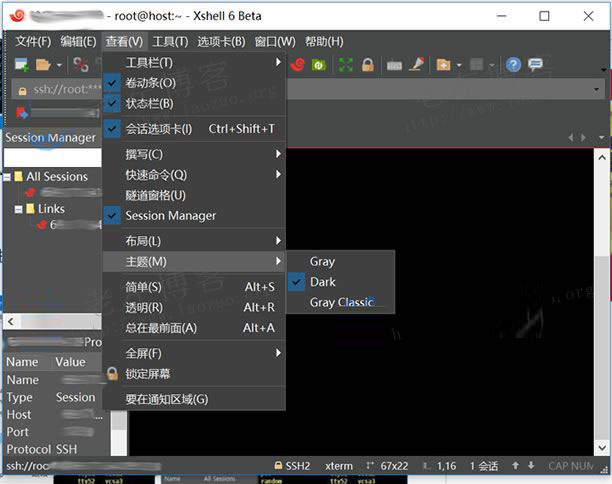Select the Gray theme
The height and width of the screenshot is (484, 612).
pos(341,262)
